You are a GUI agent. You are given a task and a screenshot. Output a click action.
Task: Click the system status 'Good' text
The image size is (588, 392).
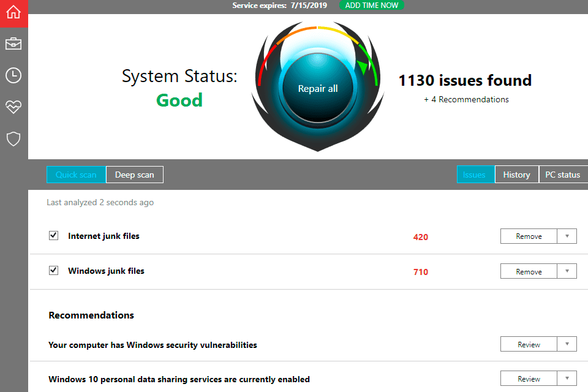click(x=179, y=100)
